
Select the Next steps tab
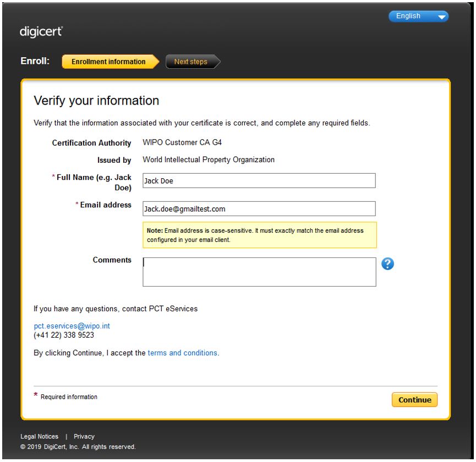click(x=190, y=62)
